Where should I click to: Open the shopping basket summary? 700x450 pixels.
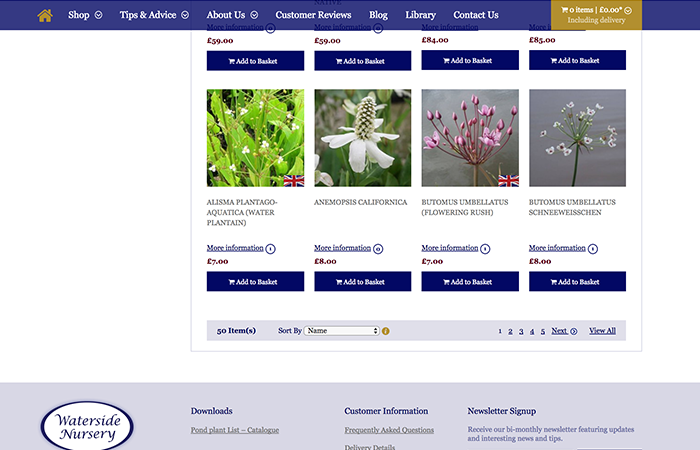point(596,15)
